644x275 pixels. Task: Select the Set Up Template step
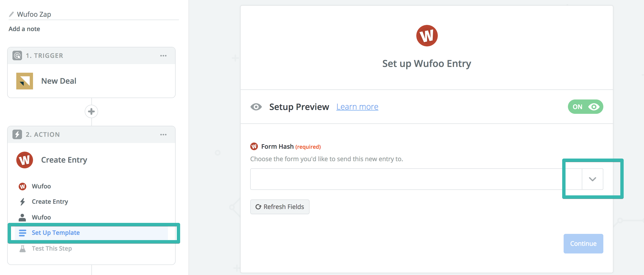coord(56,233)
